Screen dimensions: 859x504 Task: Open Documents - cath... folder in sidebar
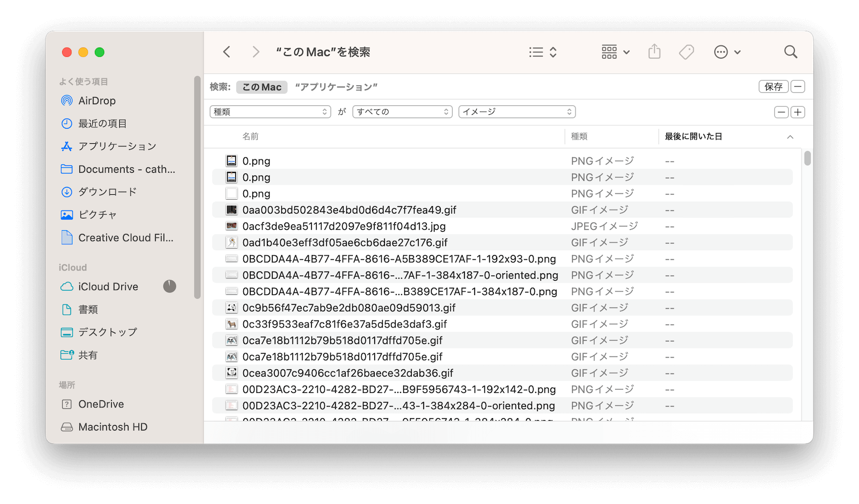[118, 169]
